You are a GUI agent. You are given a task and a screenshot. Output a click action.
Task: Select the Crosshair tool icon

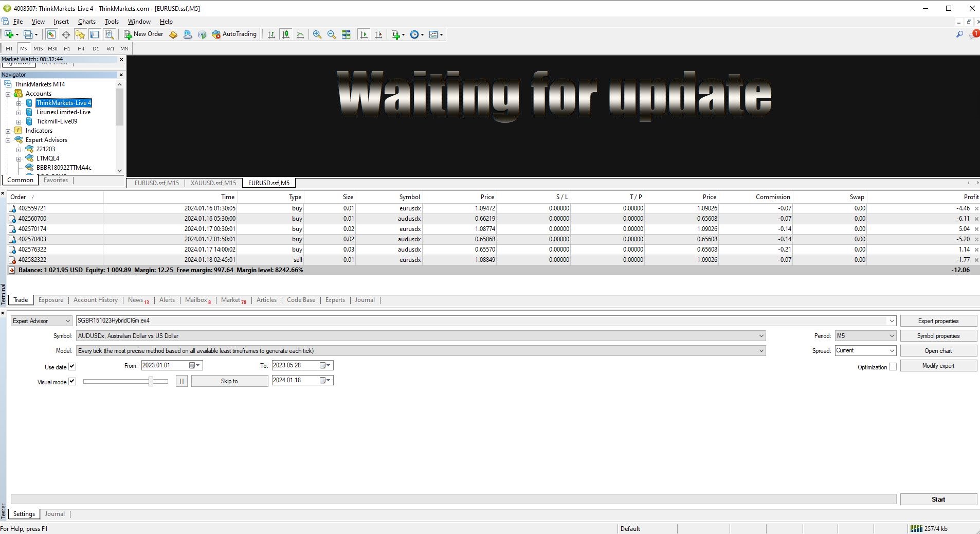pyautogui.click(x=66, y=34)
